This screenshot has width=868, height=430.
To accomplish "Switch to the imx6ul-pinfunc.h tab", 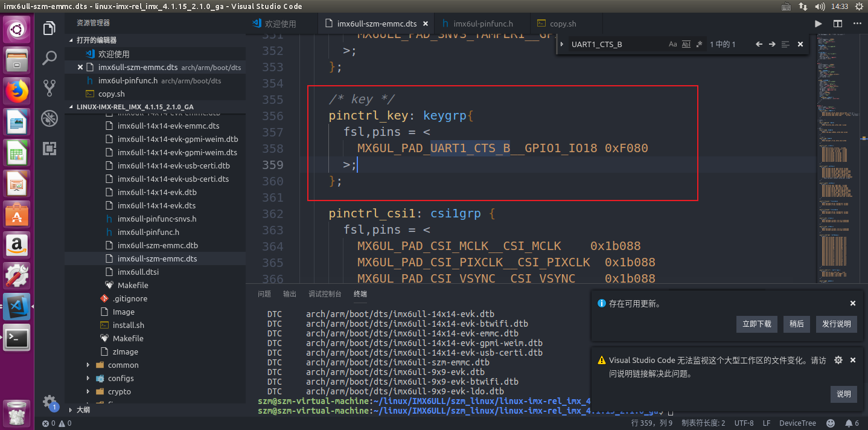I will coord(483,24).
